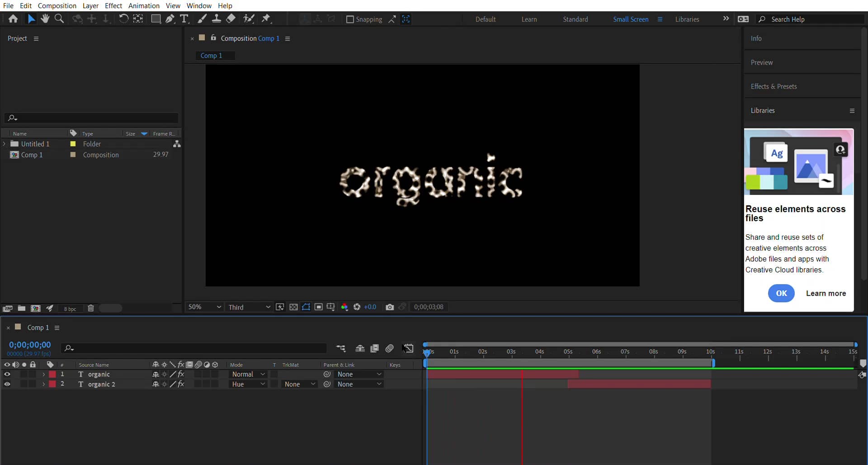Open Show Channel and Color Management settings
The image size is (868, 465).
point(344,307)
